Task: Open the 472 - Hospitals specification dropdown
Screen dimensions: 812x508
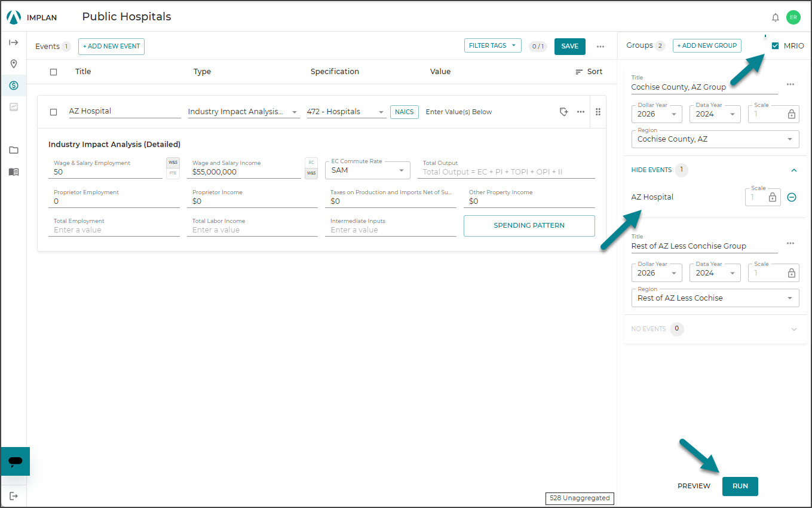Action: pyautogui.click(x=346, y=112)
